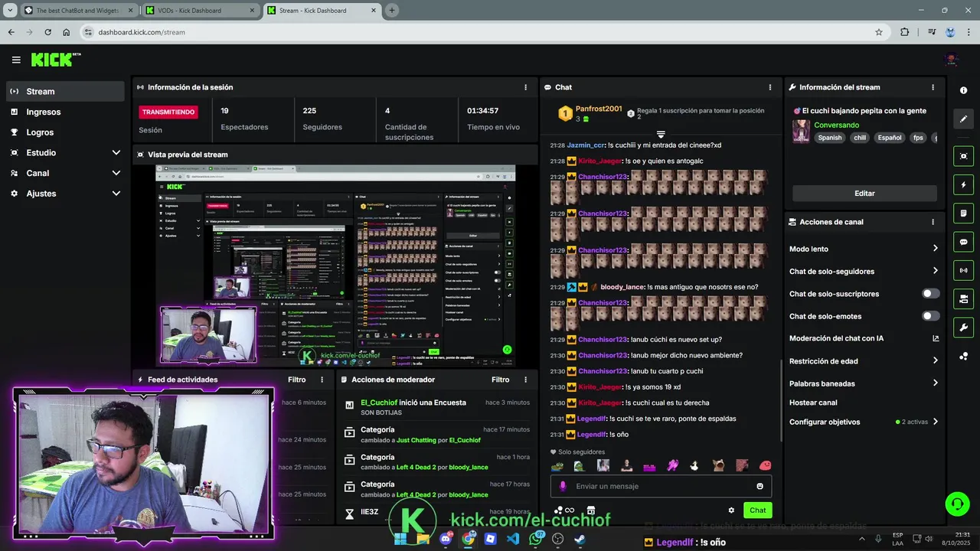Click the pencil edit icon in right sidebar
980x551 pixels.
(x=963, y=119)
